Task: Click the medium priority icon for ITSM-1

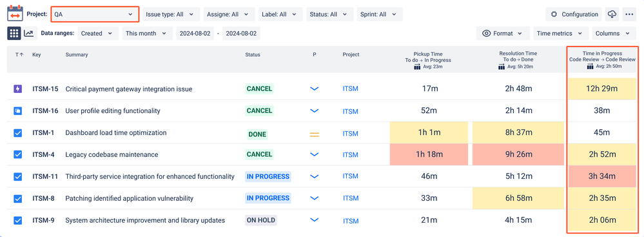Action: tap(314, 134)
